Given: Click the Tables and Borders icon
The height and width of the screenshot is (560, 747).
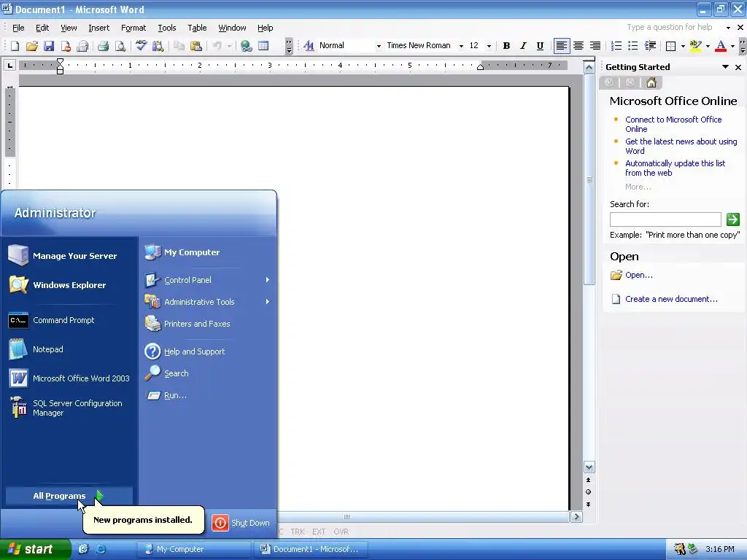Looking at the screenshot, I should [x=263, y=46].
